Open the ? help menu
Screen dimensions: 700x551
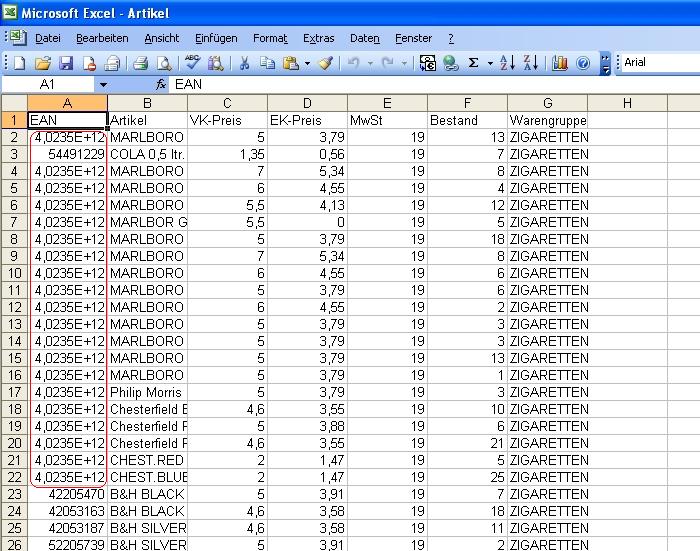tap(451, 38)
